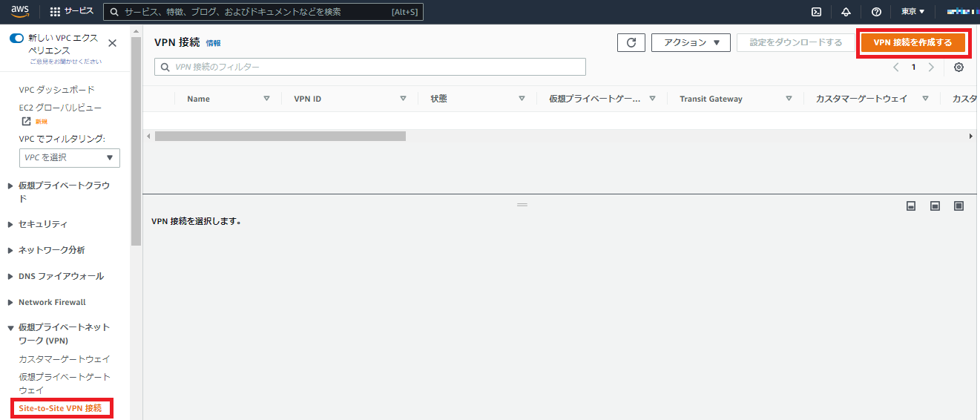Click the horizontal table scrollbar thumb
The height and width of the screenshot is (420, 980).
click(280, 137)
